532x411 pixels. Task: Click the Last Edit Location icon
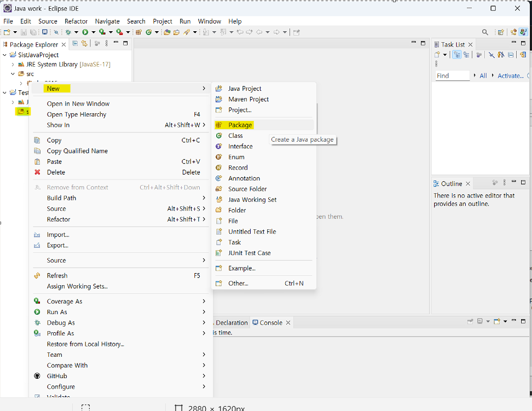point(240,32)
